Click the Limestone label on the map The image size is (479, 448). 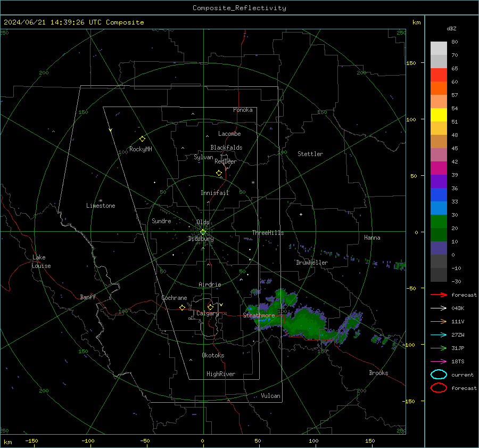point(101,206)
